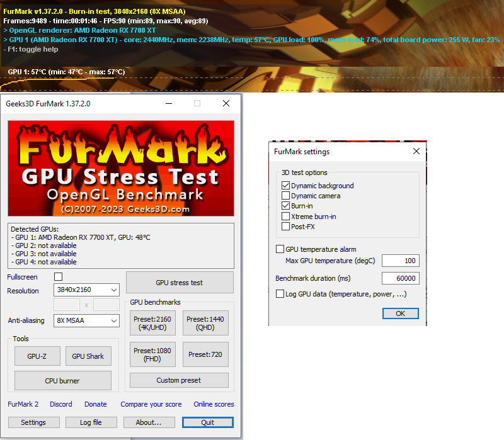
Task: Open the Log file
Action: pyautogui.click(x=91, y=422)
